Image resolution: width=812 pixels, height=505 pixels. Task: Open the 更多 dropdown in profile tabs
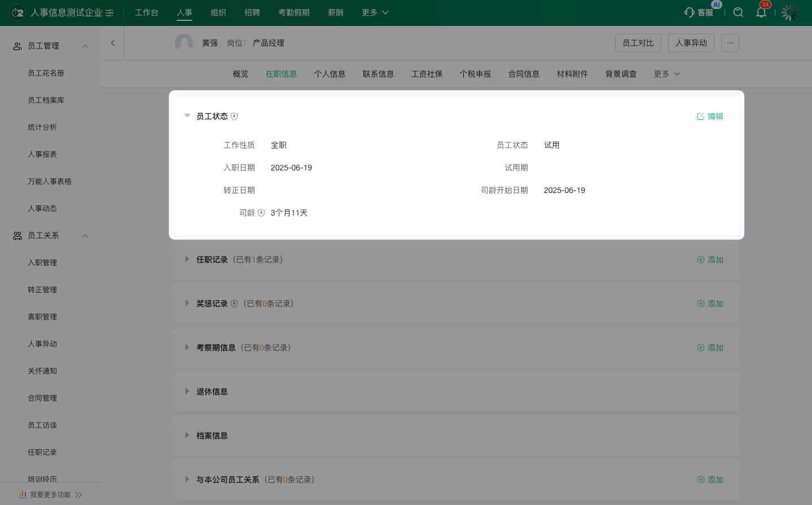pyautogui.click(x=666, y=74)
